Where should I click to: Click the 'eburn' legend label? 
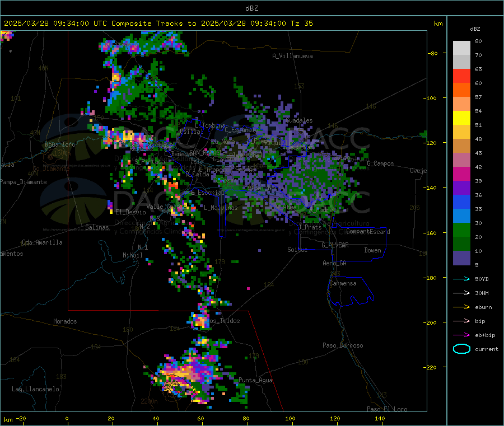click(483, 307)
